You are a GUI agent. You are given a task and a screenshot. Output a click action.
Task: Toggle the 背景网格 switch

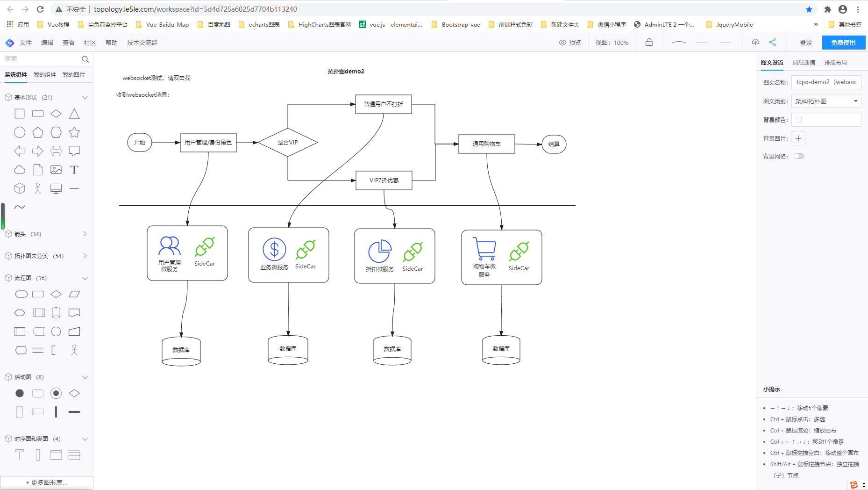798,156
